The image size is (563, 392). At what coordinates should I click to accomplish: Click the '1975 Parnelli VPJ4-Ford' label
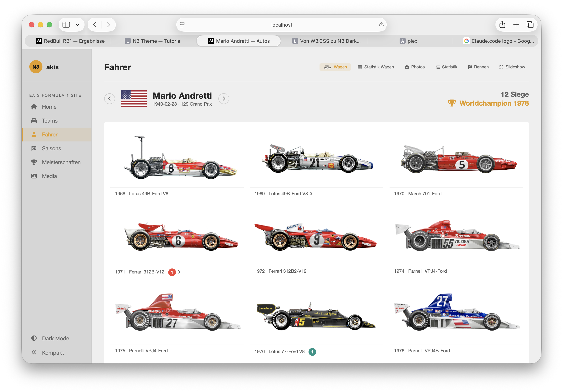[141, 351]
